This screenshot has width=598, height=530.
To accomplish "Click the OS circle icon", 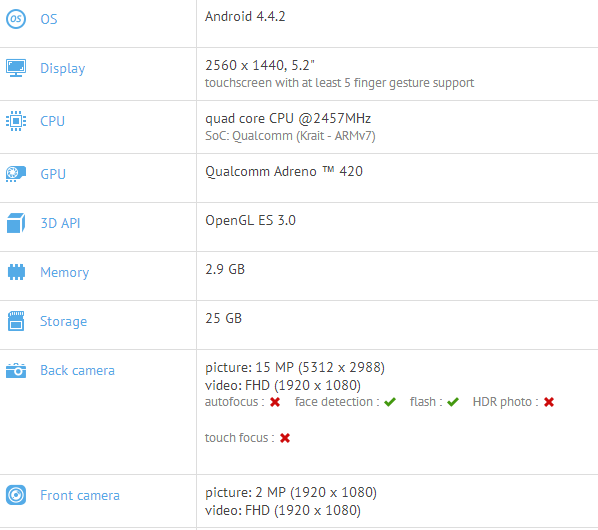I will click(x=16, y=19).
